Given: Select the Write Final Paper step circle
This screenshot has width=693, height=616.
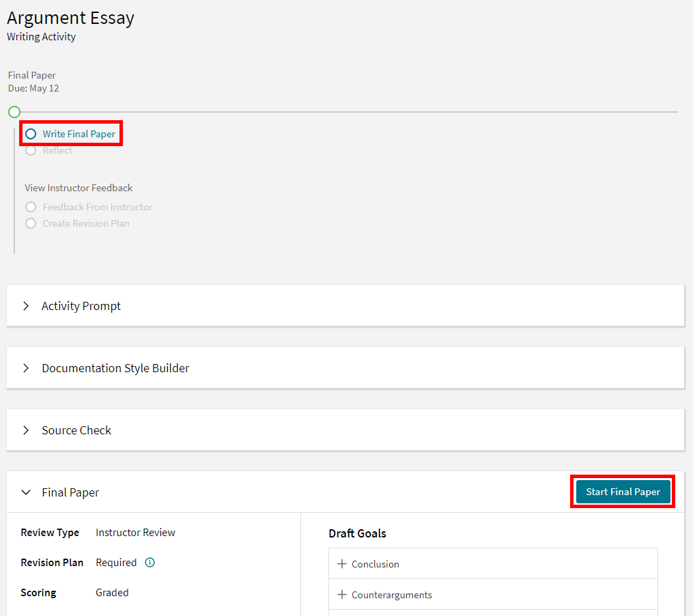Looking at the screenshot, I should click(31, 134).
